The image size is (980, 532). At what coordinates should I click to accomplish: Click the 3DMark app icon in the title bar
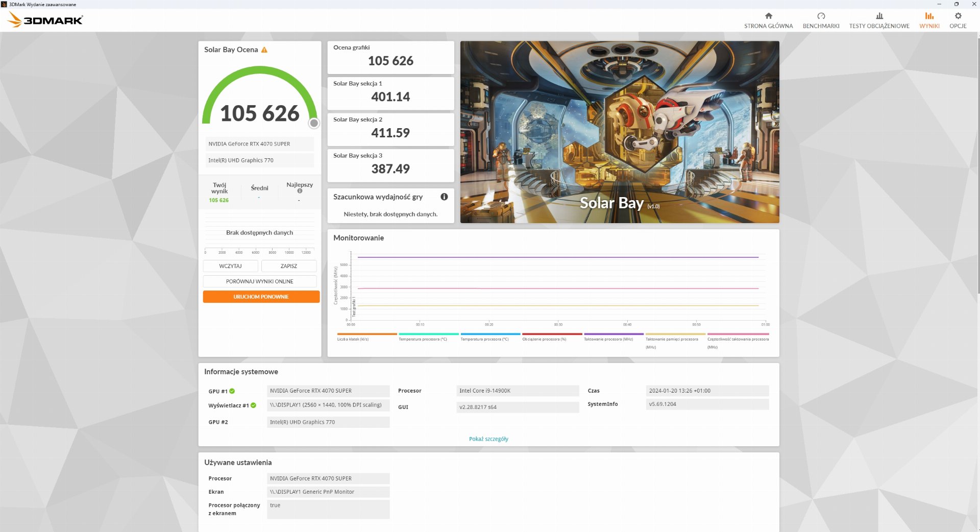[x=4, y=4]
